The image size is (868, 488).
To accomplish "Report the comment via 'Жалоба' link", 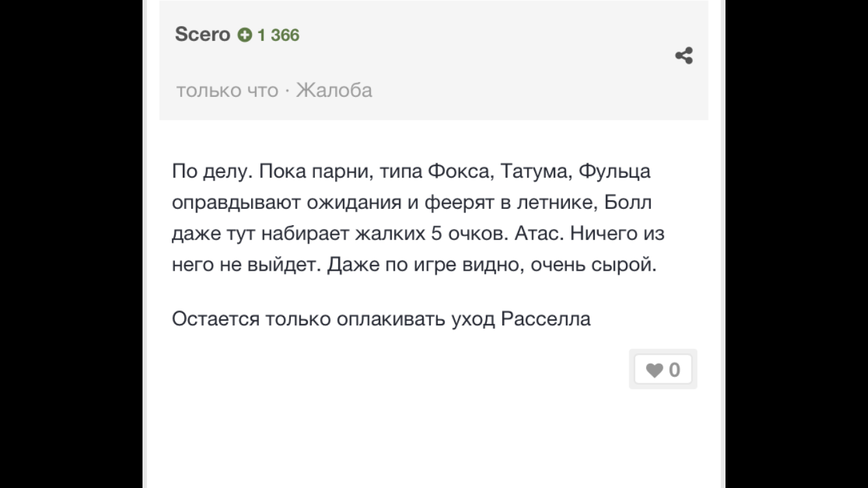I will (334, 90).
